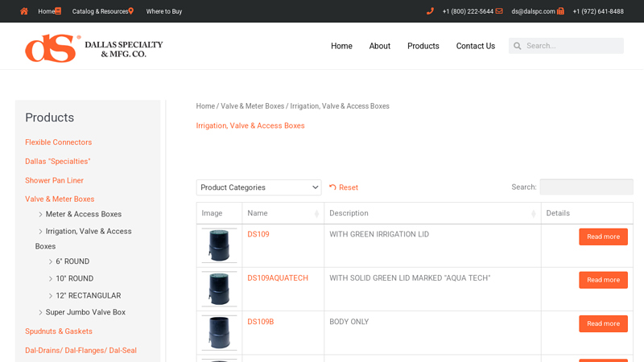
Task: Open the Products menu in header
Action: pos(423,46)
